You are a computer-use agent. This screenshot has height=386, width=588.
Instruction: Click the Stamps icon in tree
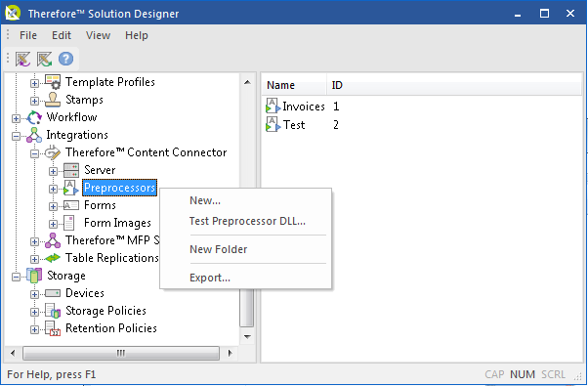[x=53, y=100]
